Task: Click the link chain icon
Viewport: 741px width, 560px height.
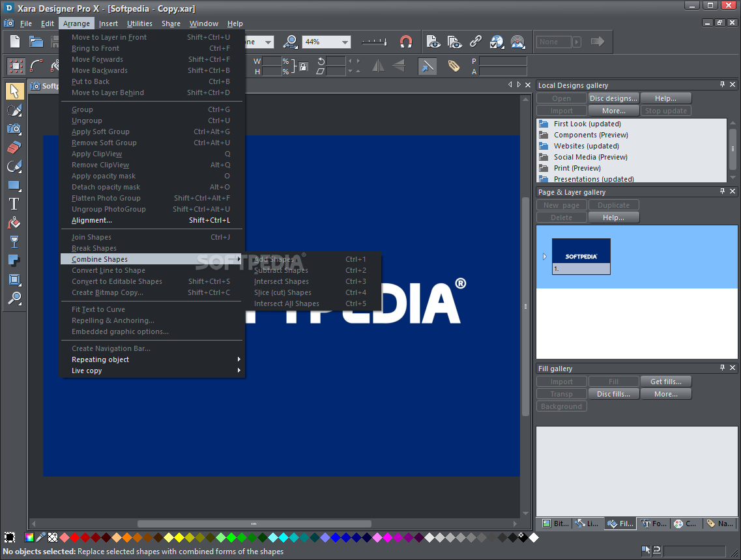Action: point(475,42)
